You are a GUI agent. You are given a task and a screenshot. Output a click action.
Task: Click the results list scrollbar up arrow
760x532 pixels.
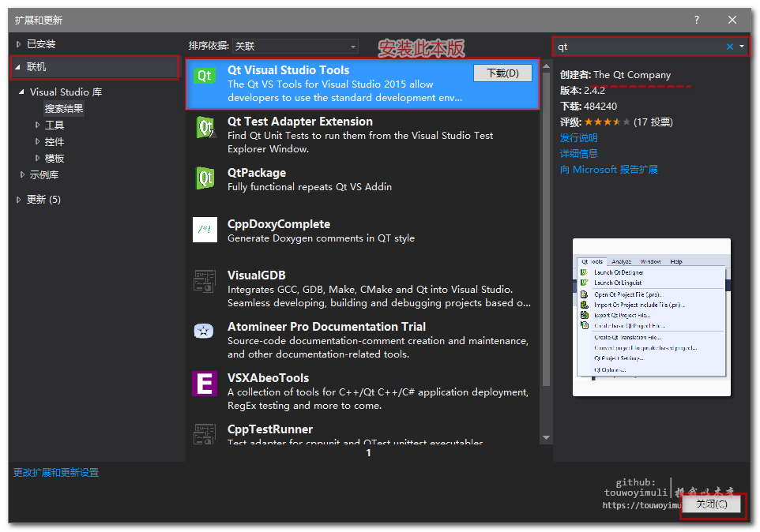tap(546, 66)
